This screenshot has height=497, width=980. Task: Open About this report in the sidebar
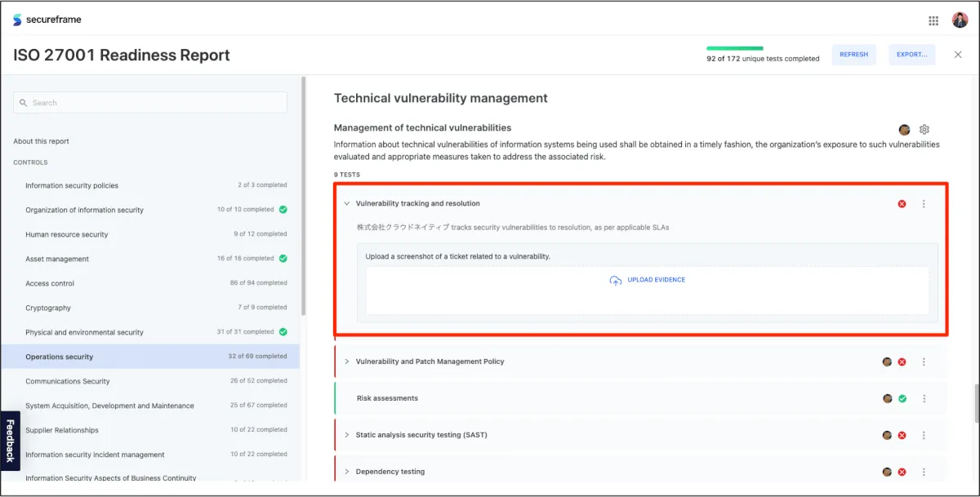[41, 141]
